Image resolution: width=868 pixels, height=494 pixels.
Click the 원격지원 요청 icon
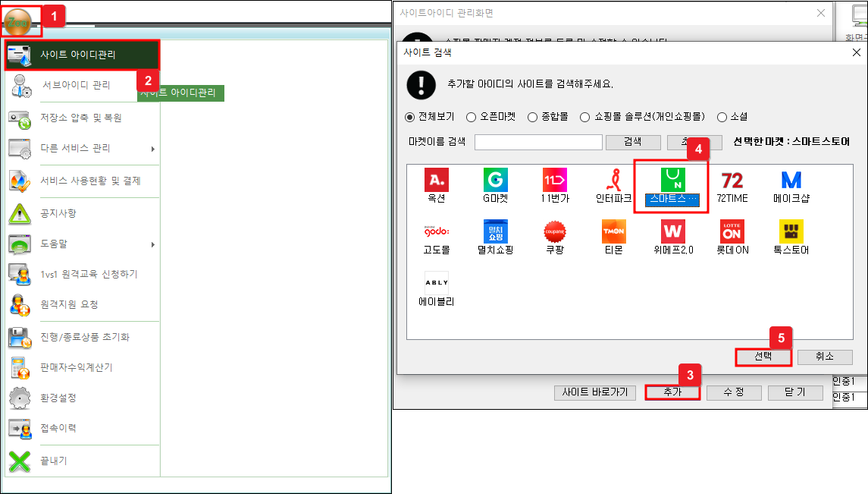click(20, 304)
